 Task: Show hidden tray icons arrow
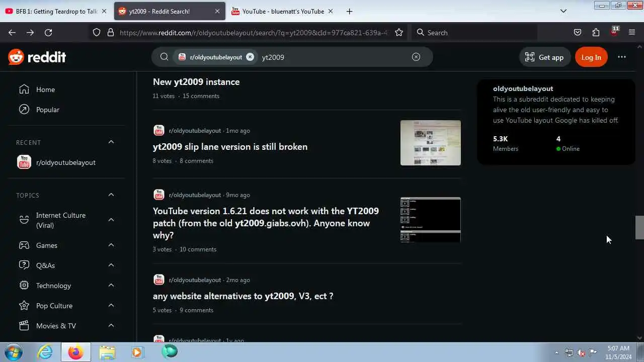pos(556,352)
